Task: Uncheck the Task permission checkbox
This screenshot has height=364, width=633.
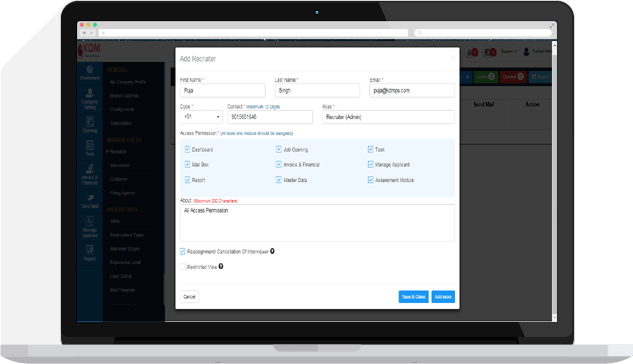Action: coord(371,149)
